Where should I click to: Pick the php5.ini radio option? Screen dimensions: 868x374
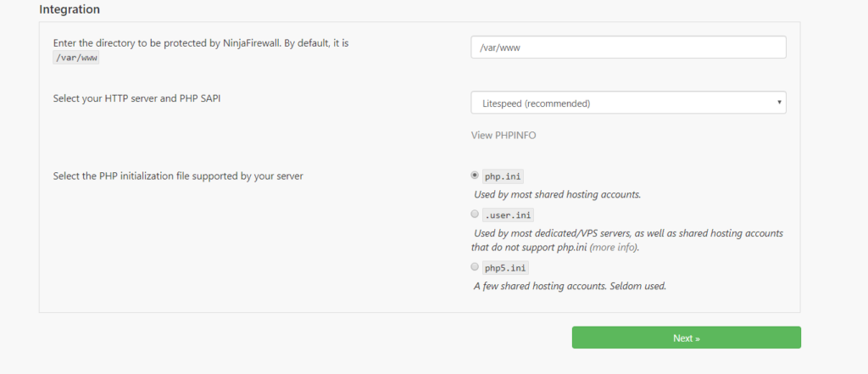click(x=475, y=267)
